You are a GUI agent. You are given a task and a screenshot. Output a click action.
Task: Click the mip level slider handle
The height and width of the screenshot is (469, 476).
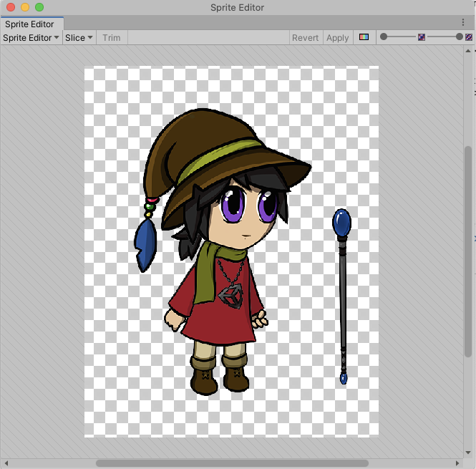point(460,37)
